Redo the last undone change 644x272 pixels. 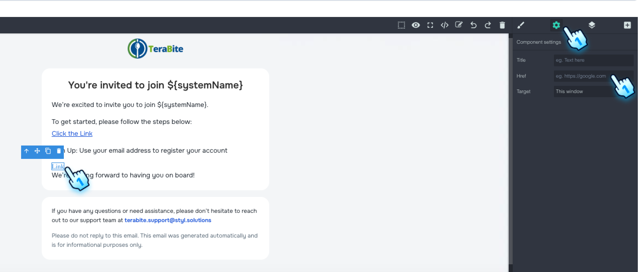[x=488, y=25]
